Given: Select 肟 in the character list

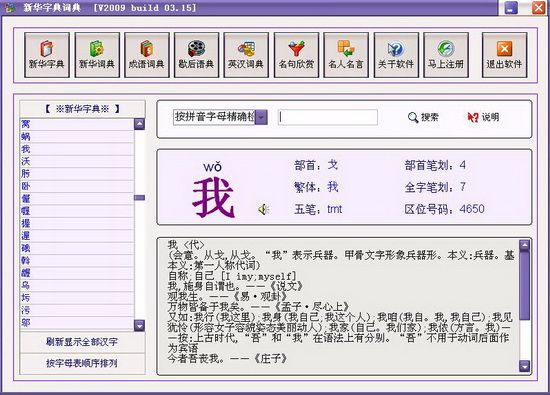Looking at the screenshot, I should pos(77,174).
